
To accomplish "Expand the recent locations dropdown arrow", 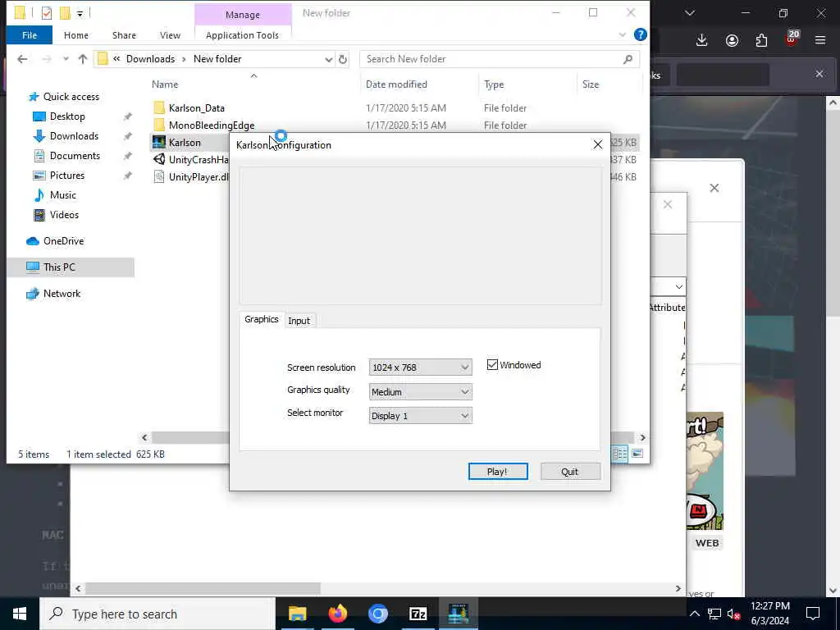I will point(66,59).
